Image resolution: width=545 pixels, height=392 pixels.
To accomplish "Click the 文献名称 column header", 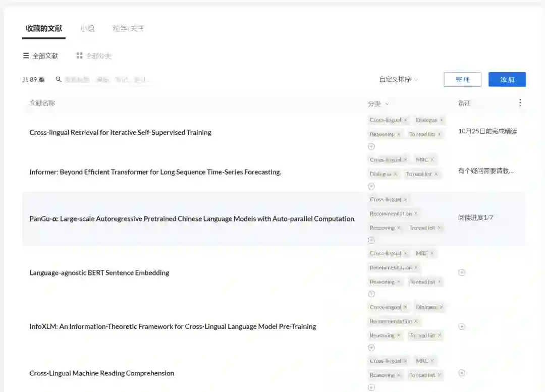I will coord(42,103).
